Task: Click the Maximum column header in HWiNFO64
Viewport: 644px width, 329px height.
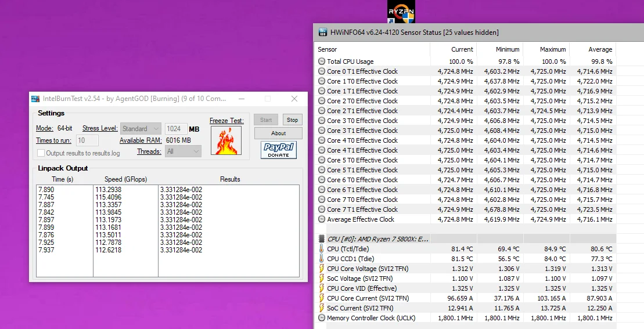Action: 553,49
